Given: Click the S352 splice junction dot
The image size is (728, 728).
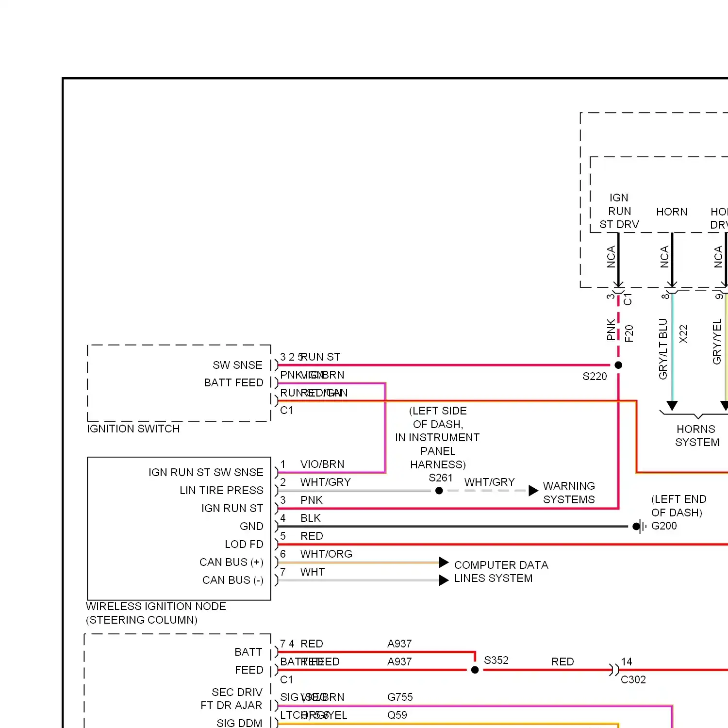Looking at the screenshot, I should click(x=475, y=670).
